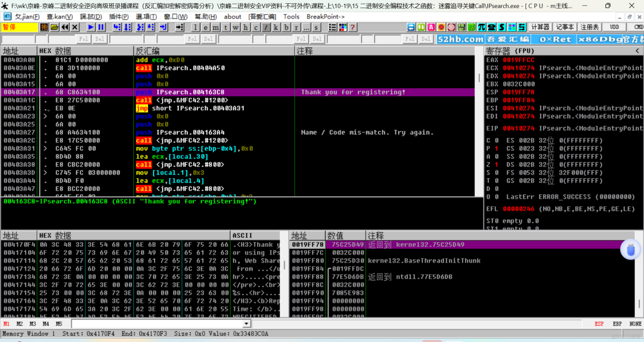Click the Restart program rewind icon
Image resolution: width=644 pixels, height=342 pixels.
[x=65, y=27]
